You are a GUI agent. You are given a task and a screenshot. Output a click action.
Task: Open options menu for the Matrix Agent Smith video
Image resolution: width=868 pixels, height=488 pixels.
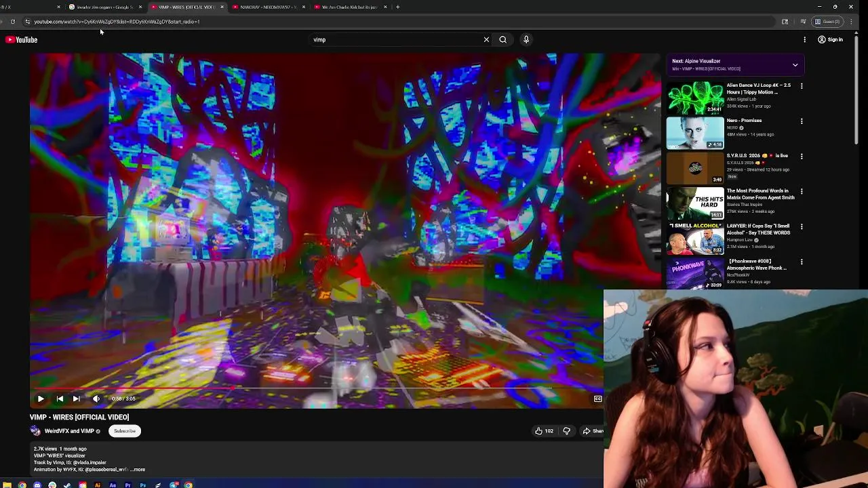(x=802, y=192)
